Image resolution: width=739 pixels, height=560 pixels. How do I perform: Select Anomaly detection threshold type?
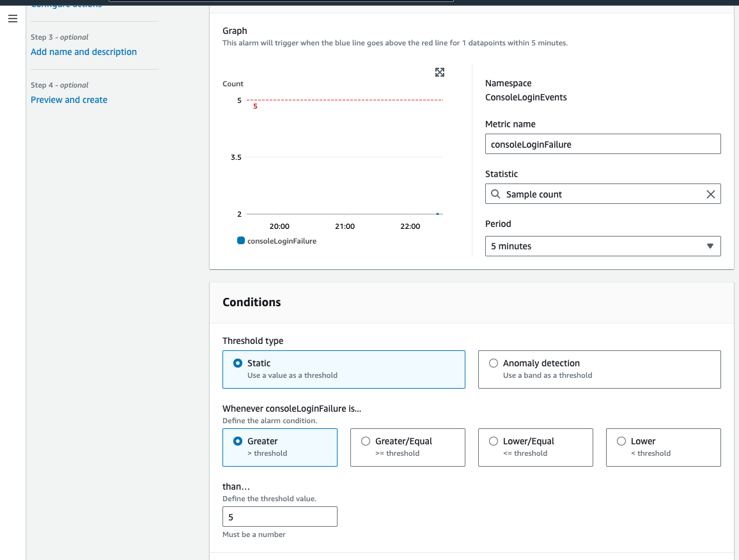(x=494, y=363)
